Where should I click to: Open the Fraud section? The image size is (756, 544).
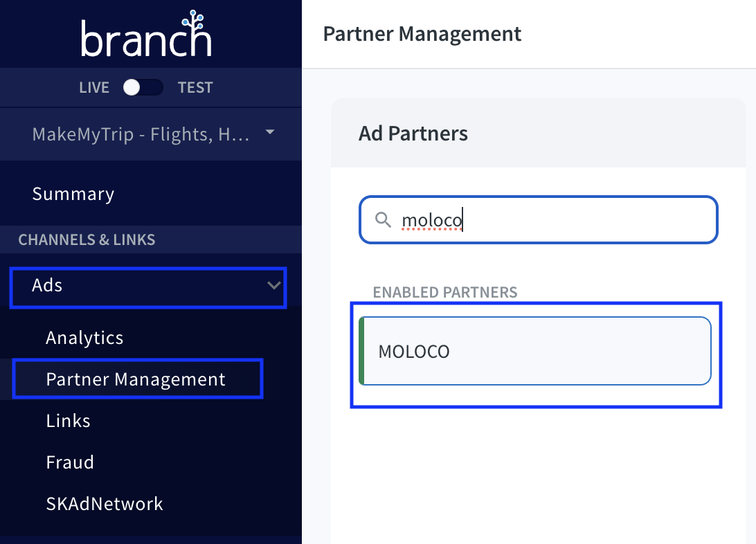click(70, 462)
